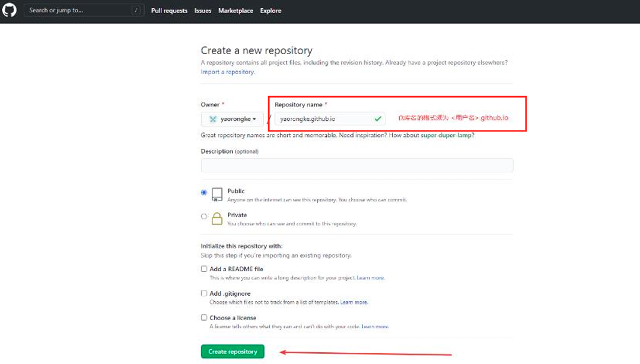Open GitHub home via the Octocat logo

(x=9, y=10)
